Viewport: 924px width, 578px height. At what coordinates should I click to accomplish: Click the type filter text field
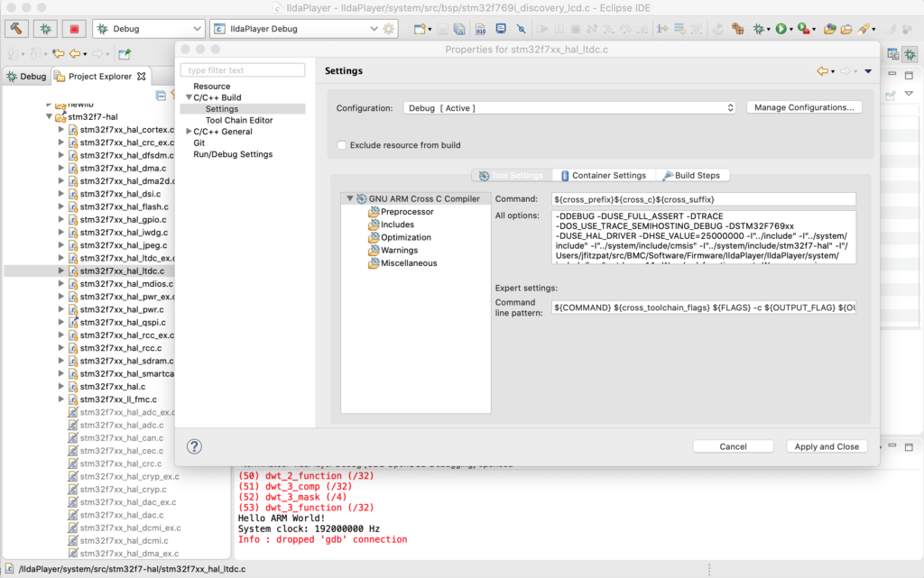pyautogui.click(x=242, y=70)
